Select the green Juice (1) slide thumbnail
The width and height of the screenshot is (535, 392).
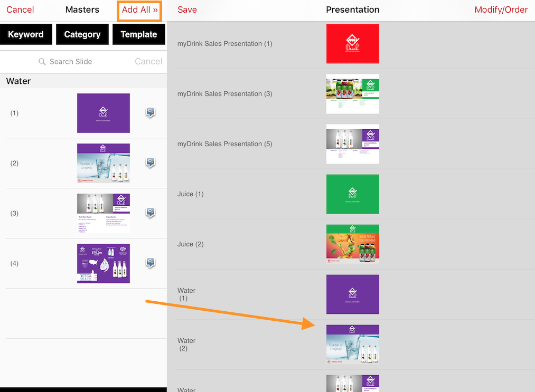click(352, 194)
